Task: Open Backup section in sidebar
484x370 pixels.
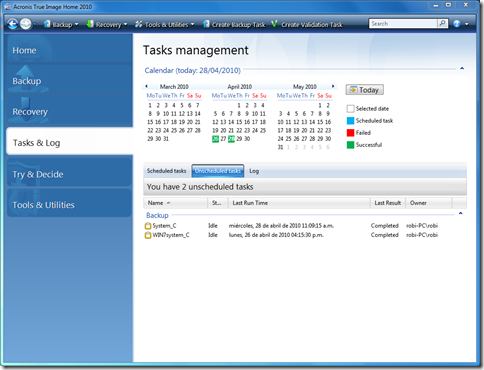Action: click(x=69, y=81)
